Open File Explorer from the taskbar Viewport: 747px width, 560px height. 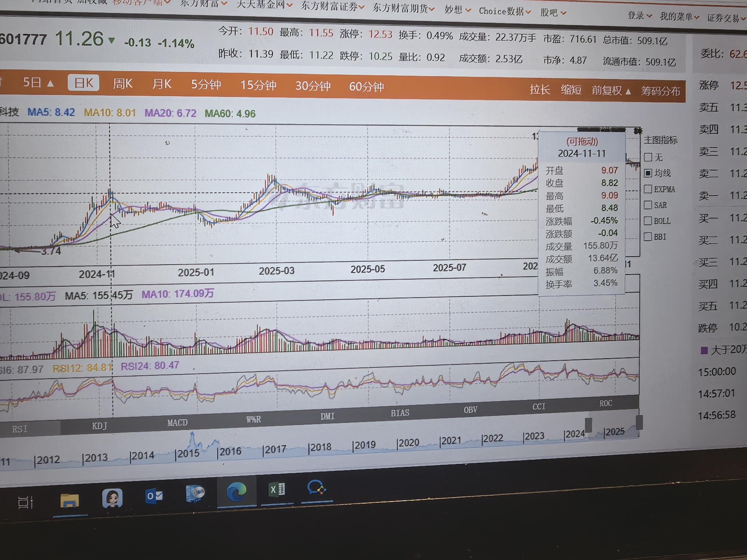tap(69, 501)
